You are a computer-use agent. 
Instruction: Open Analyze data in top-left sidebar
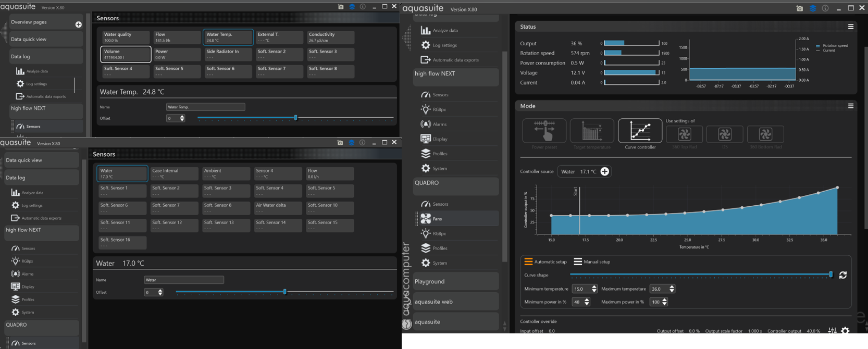(36, 71)
